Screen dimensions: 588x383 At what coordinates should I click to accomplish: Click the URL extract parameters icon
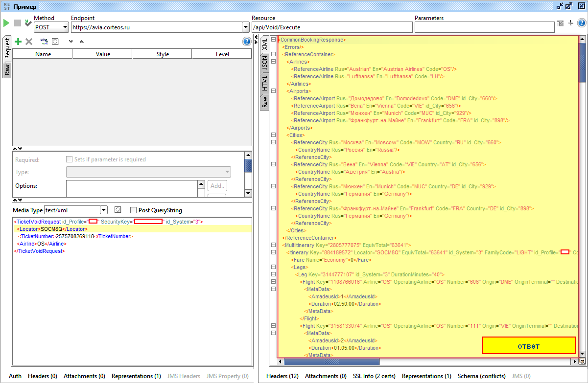[x=44, y=42]
